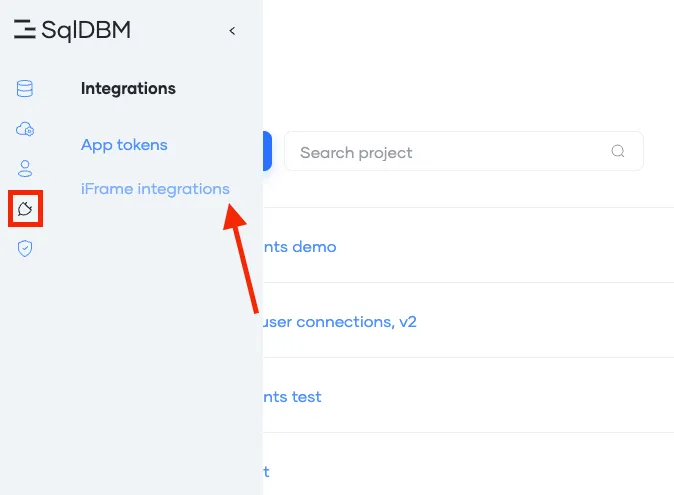The width and height of the screenshot is (674, 495).
Task: Click the magnifier icon in Search project box
Action: (x=618, y=152)
